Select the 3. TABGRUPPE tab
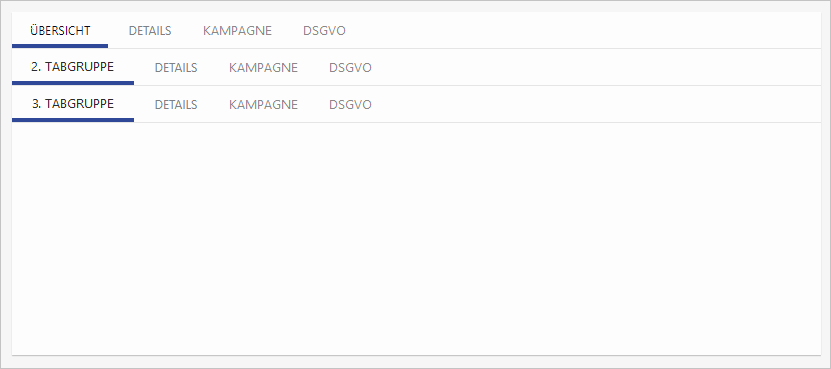 pyautogui.click(x=73, y=104)
